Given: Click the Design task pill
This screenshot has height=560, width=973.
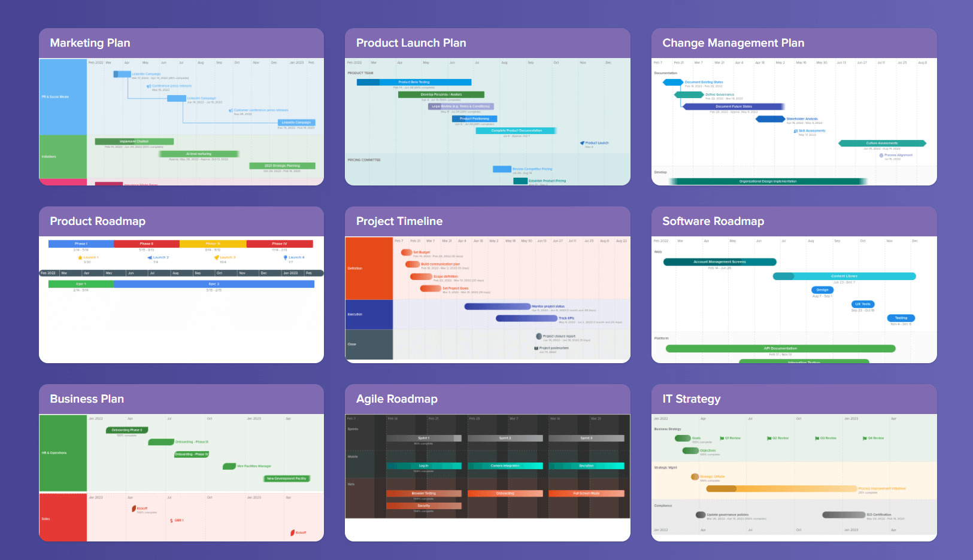Looking at the screenshot, I should click(823, 290).
